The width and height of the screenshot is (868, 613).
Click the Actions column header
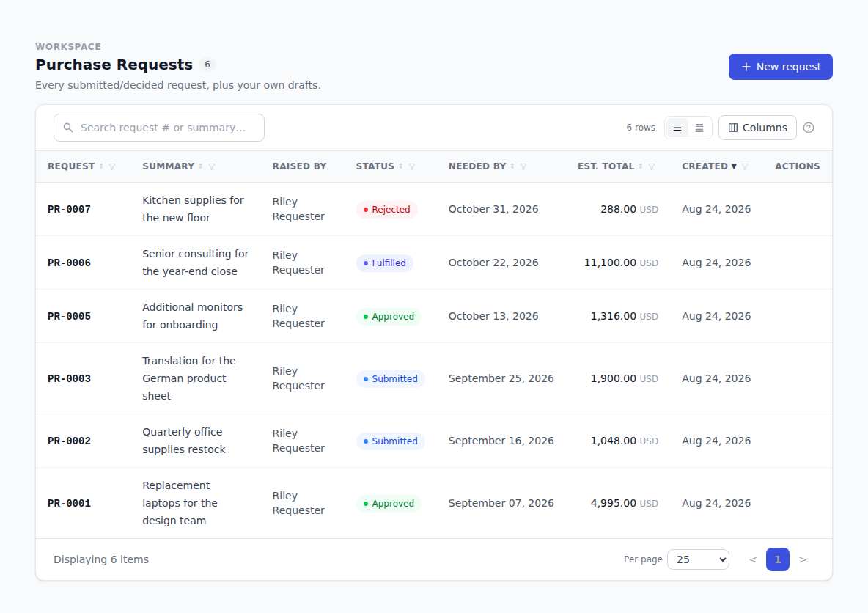point(797,166)
